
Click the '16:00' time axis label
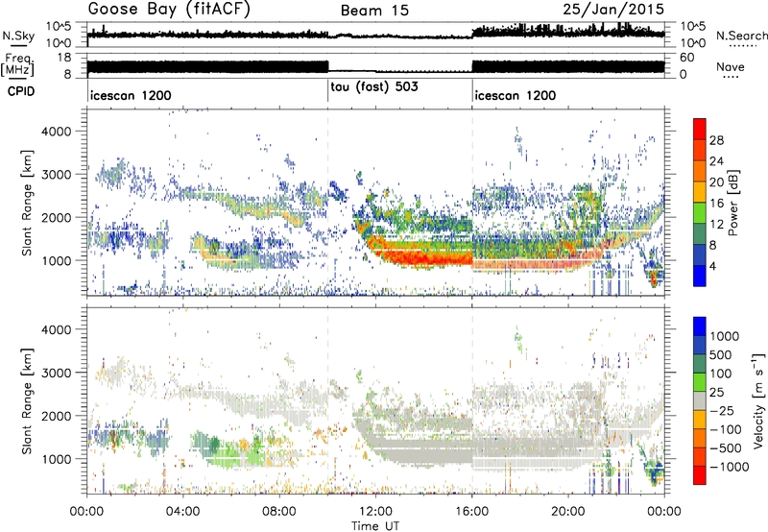[472, 511]
